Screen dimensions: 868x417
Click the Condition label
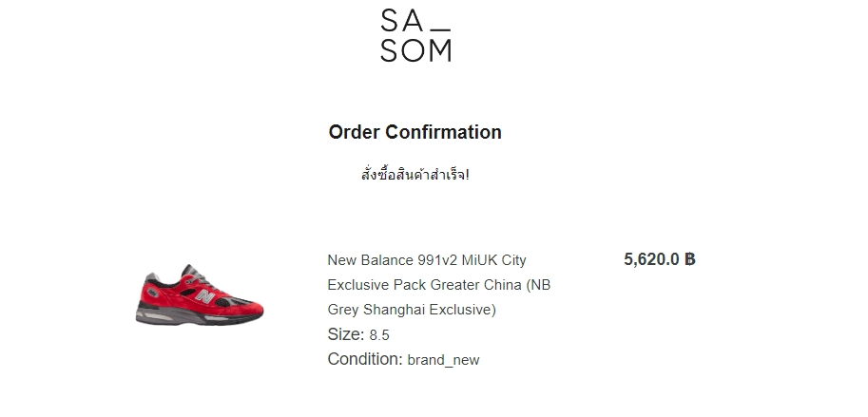click(365, 359)
